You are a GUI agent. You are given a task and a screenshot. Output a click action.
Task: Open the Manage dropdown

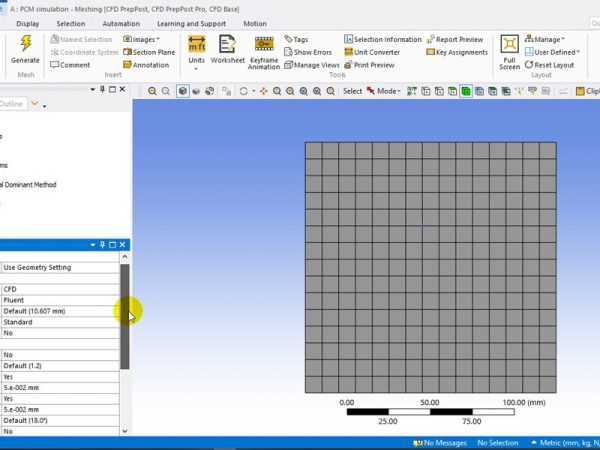545,39
